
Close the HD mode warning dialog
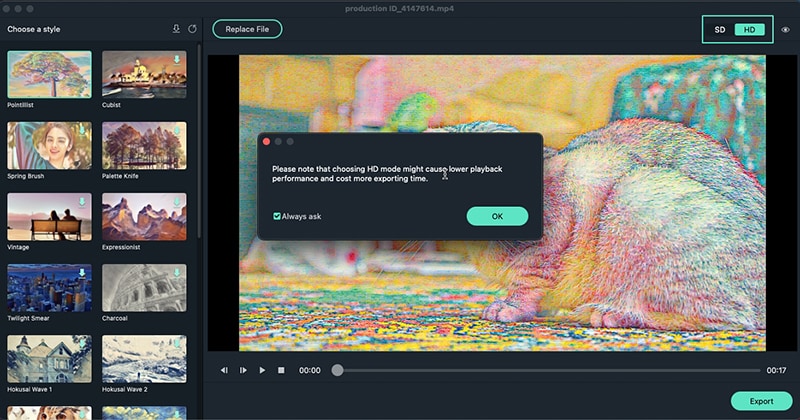[266, 141]
